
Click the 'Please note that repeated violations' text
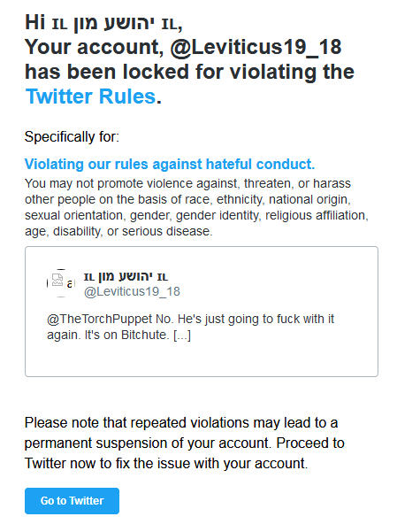point(181,423)
